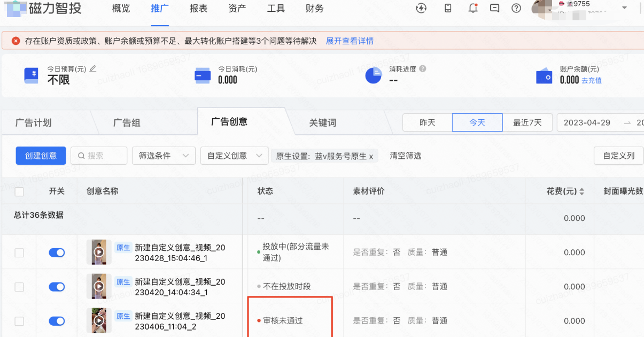Image resolution: width=644 pixels, height=337 pixels.
Task: Click the 搜索 input field
Action: [x=99, y=155]
